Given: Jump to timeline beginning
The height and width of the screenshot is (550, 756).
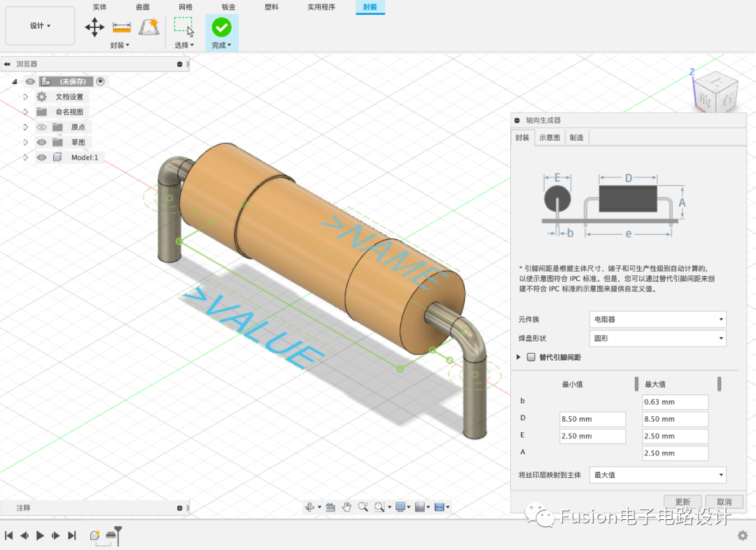Looking at the screenshot, I should point(8,535).
